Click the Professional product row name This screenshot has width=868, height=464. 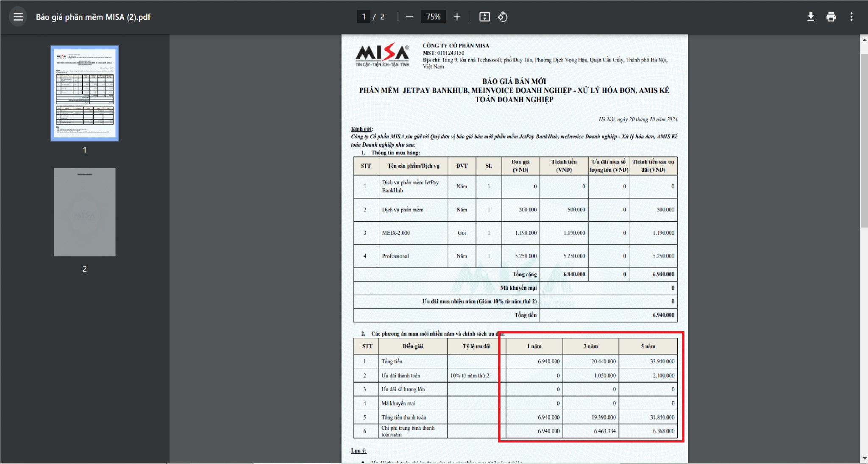395,256
